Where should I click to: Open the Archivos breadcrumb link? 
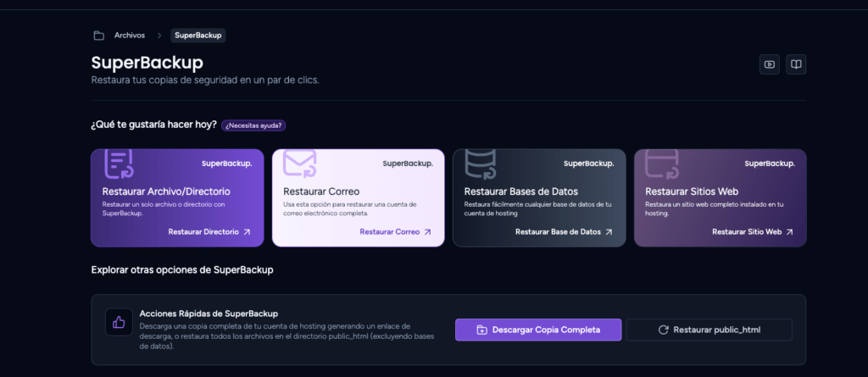tap(130, 36)
